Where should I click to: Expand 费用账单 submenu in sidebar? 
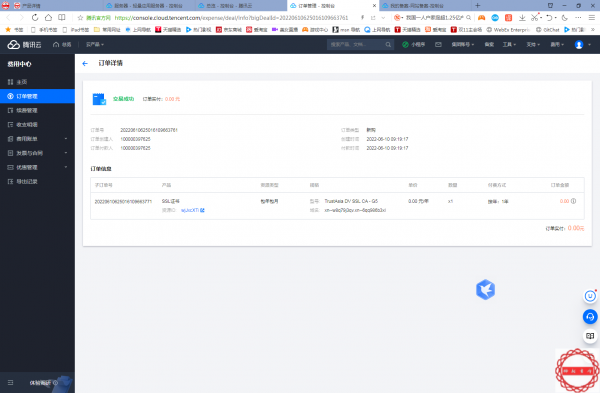tap(37, 139)
